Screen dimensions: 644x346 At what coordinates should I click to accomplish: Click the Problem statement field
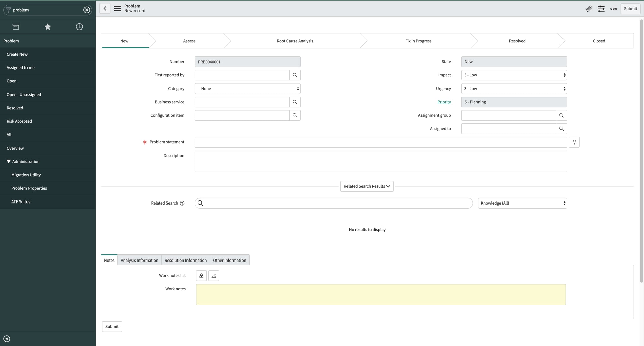click(x=381, y=142)
